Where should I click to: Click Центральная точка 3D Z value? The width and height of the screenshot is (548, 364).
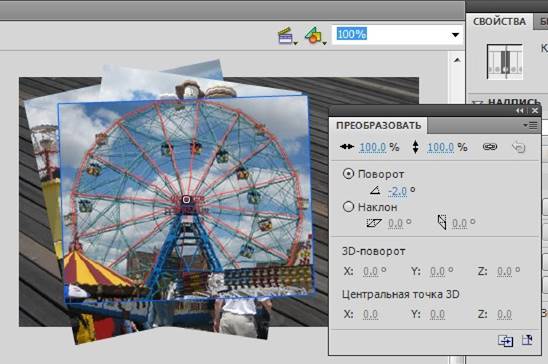(x=504, y=315)
